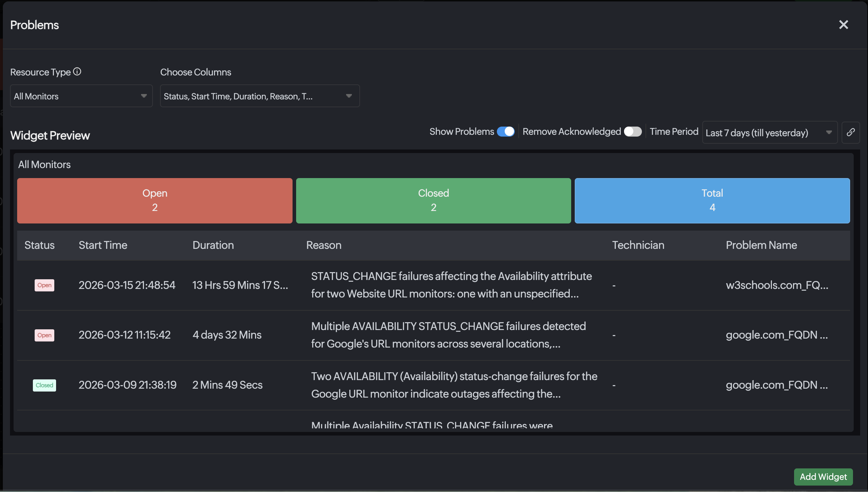The height and width of the screenshot is (492, 868).
Task: Close the Problems dialog with X icon
Action: coord(843,25)
